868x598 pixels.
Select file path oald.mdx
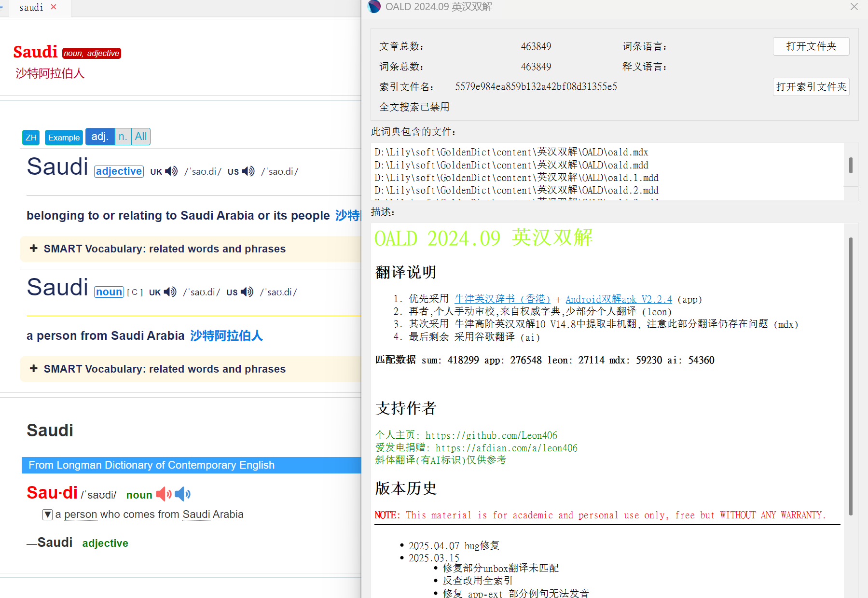coord(511,153)
